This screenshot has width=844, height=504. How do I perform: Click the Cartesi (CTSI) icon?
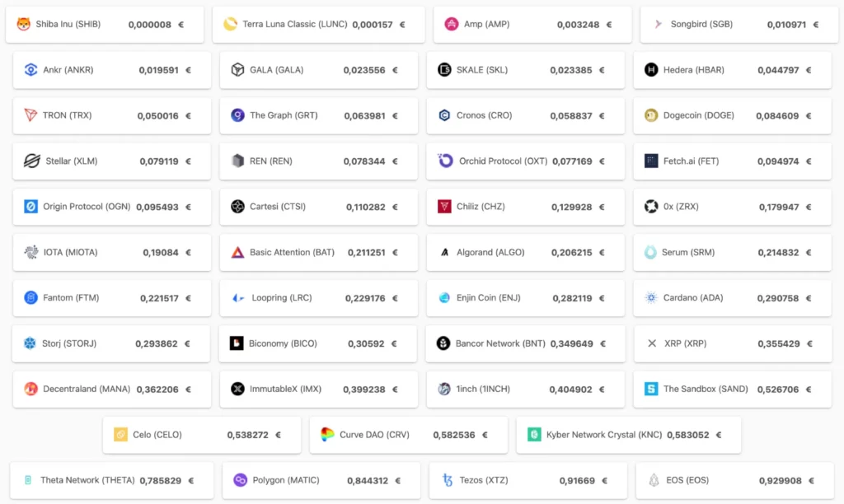[x=237, y=207]
